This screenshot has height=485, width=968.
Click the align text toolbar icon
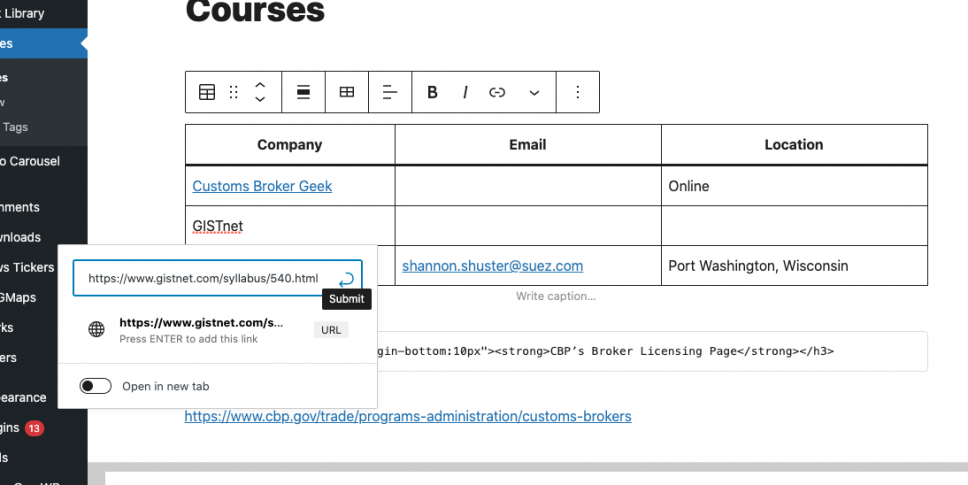[390, 92]
